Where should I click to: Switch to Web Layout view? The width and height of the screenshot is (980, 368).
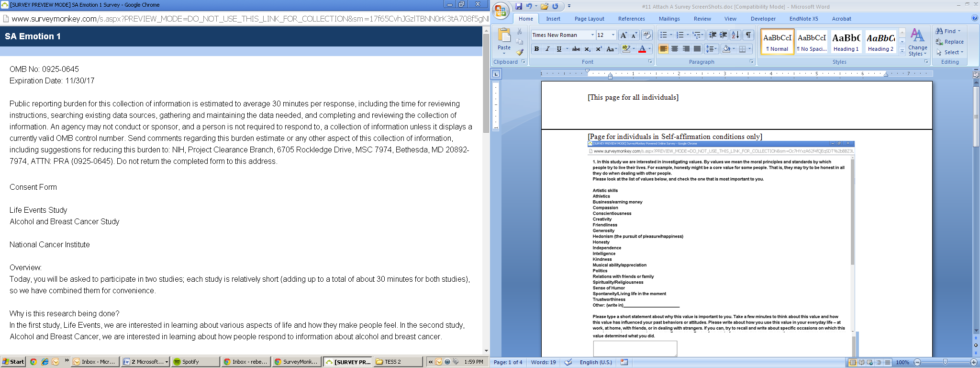(x=870, y=362)
